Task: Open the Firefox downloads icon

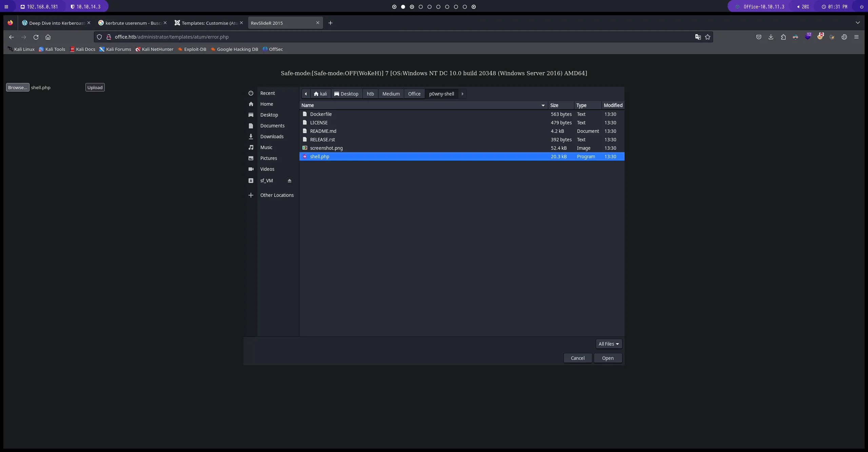Action: click(x=771, y=37)
